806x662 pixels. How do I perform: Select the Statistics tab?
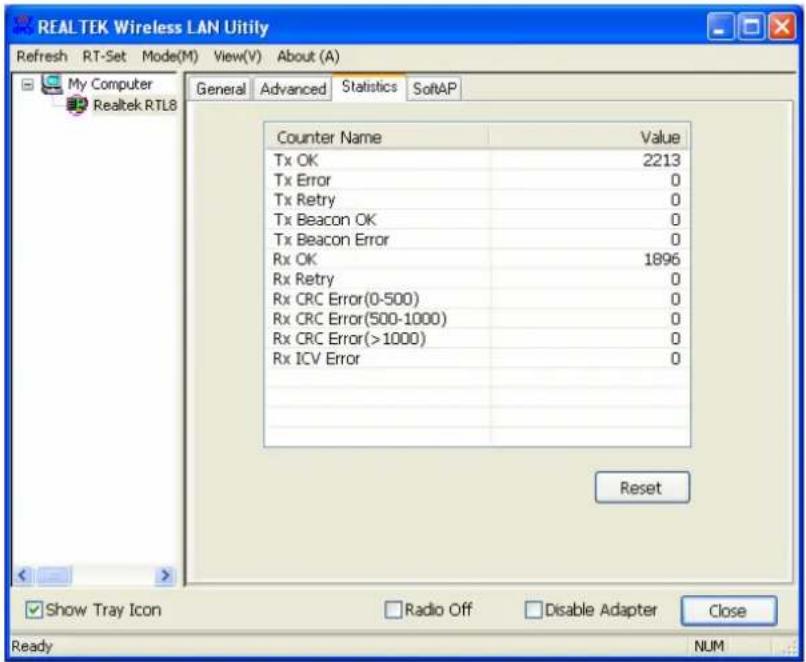(x=369, y=87)
